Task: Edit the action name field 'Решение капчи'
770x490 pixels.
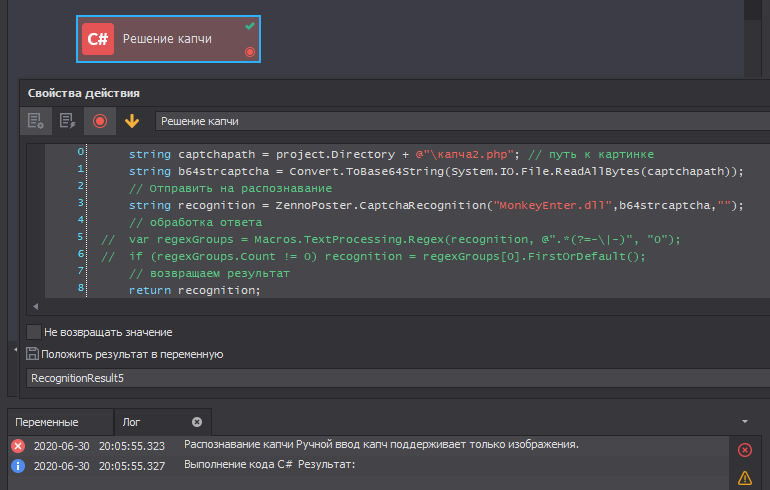Action: pyautogui.click(x=462, y=121)
